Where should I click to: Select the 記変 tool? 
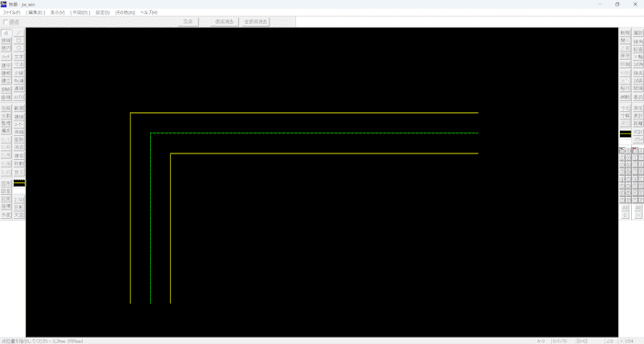6,199
